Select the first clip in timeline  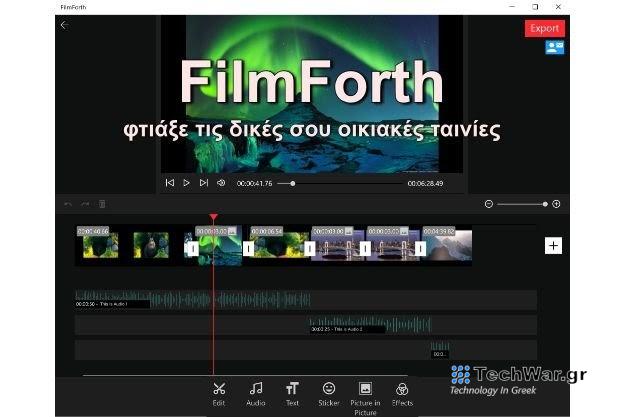(130, 245)
